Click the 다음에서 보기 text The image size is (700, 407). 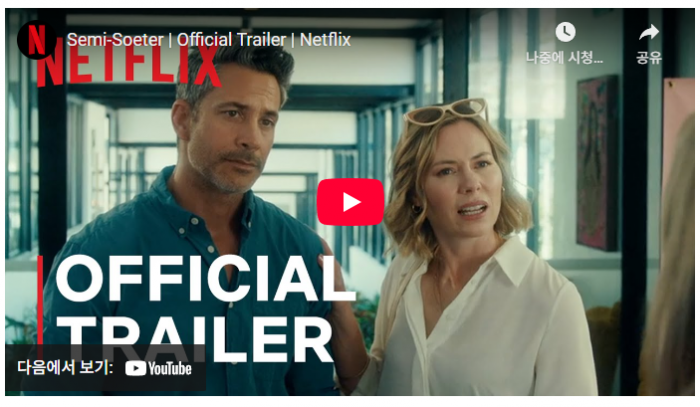[x=66, y=368]
